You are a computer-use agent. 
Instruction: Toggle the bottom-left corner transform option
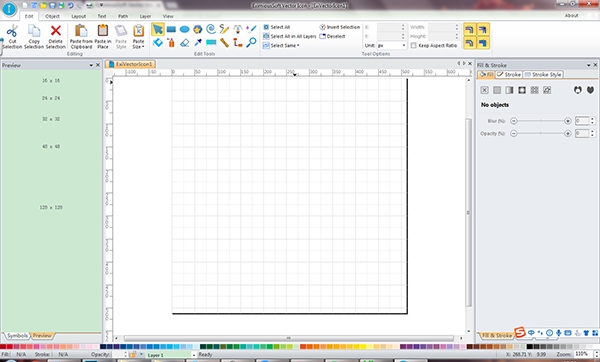[470, 42]
